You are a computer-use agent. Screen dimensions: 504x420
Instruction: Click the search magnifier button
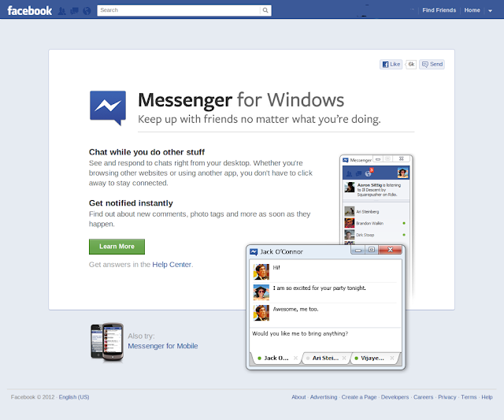[x=265, y=10]
